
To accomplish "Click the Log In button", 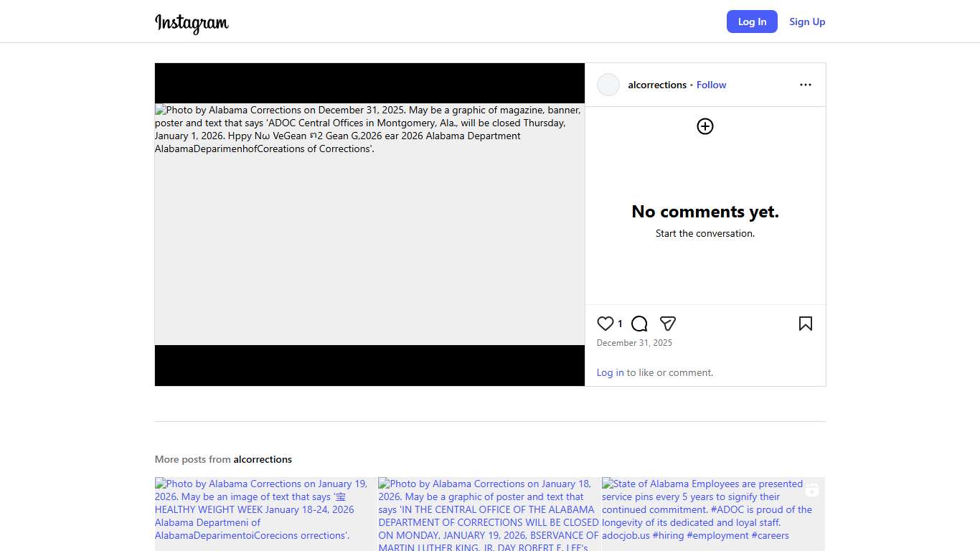I will coord(752,22).
